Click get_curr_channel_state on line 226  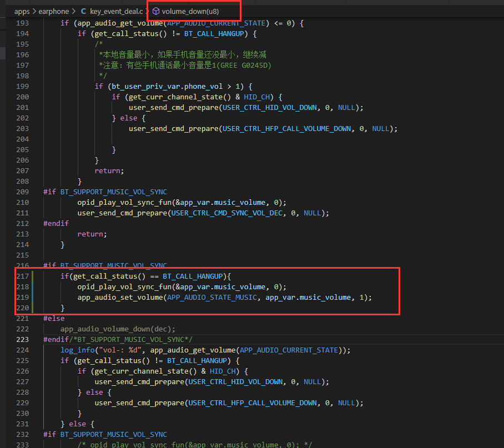tap(142, 371)
